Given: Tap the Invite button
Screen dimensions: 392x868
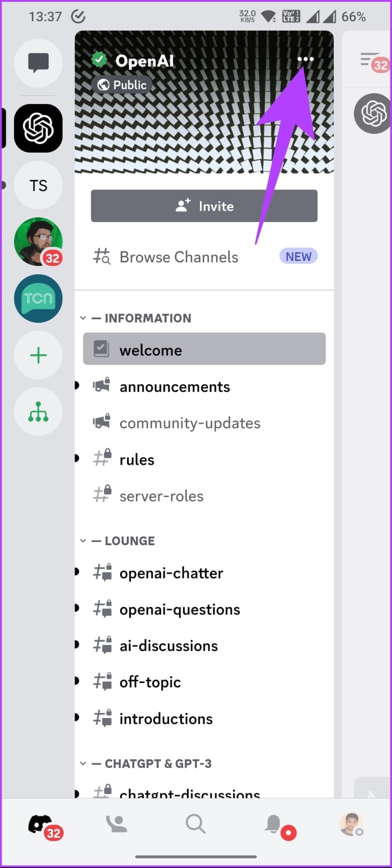Looking at the screenshot, I should [204, 206].
